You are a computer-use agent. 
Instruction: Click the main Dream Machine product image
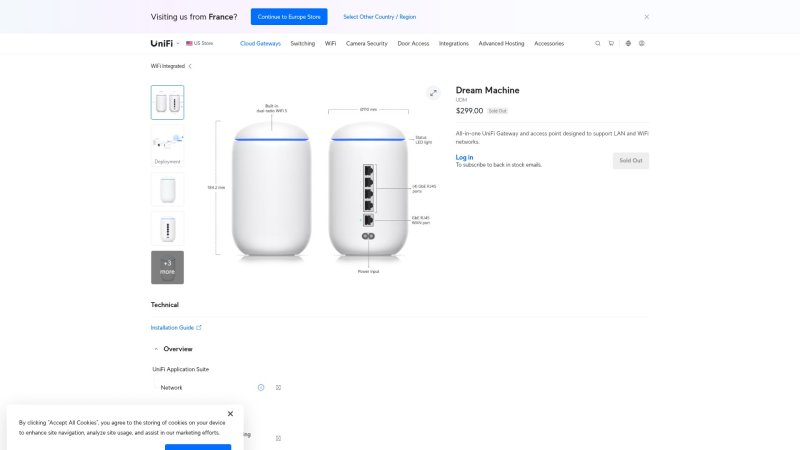[320, 189]
